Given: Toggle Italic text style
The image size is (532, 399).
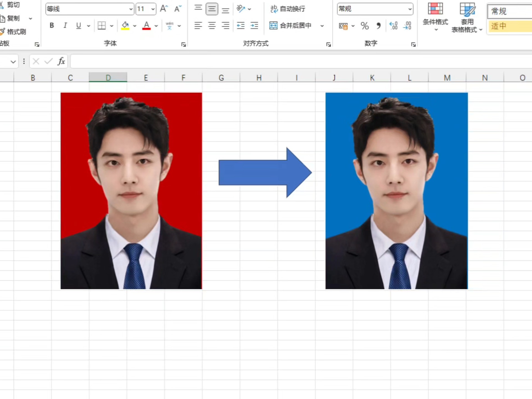Looking at the screenshot, I should coord(65,25).
